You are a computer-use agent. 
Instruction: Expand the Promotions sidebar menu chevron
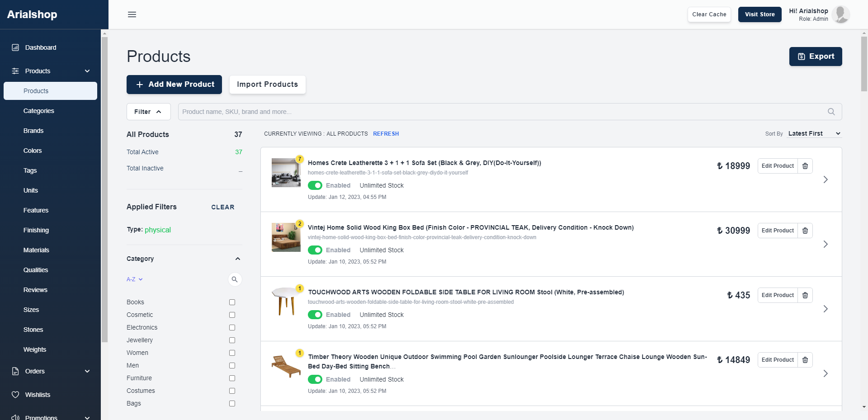(87, 417)
